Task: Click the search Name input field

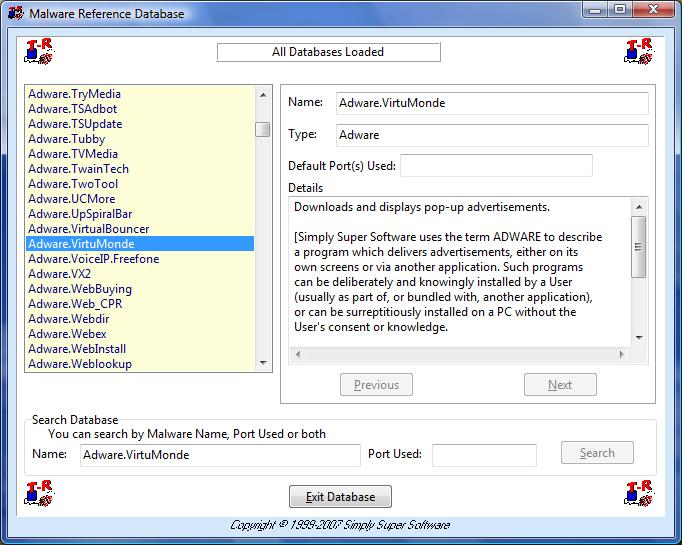Action: 220,455
